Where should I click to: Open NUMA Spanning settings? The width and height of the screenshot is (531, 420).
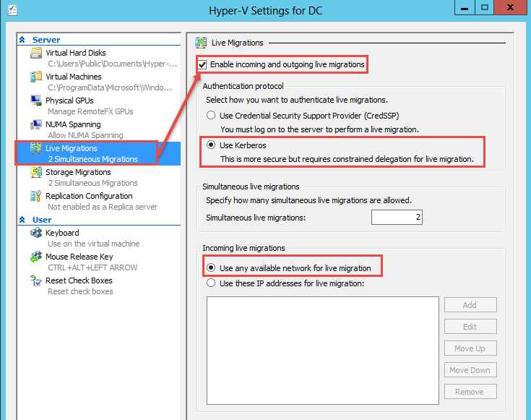pos(73,124)
